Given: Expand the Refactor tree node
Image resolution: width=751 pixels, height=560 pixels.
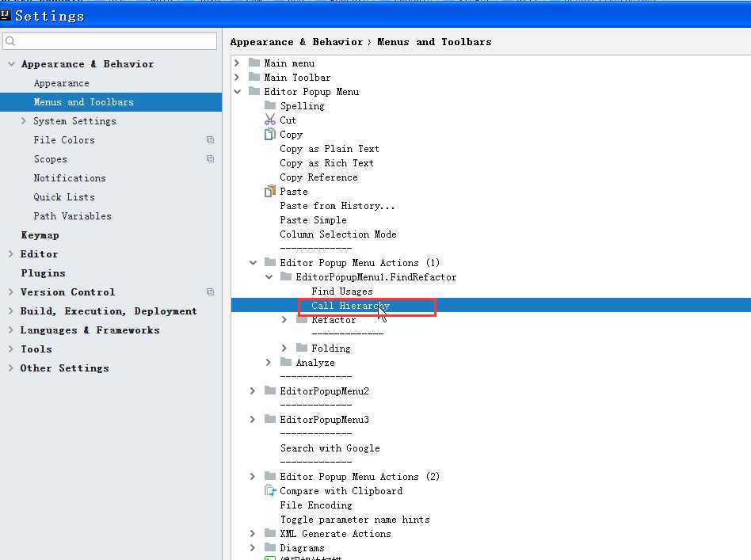Looking at the screenshot, I should click(x=284, y=319).
